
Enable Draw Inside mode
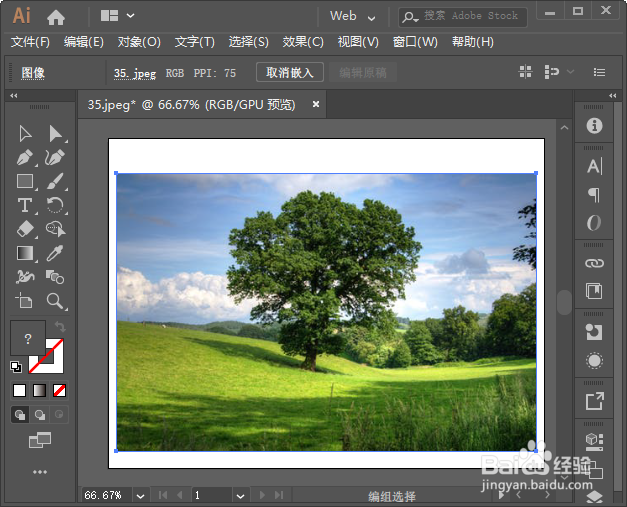(59, 415)
